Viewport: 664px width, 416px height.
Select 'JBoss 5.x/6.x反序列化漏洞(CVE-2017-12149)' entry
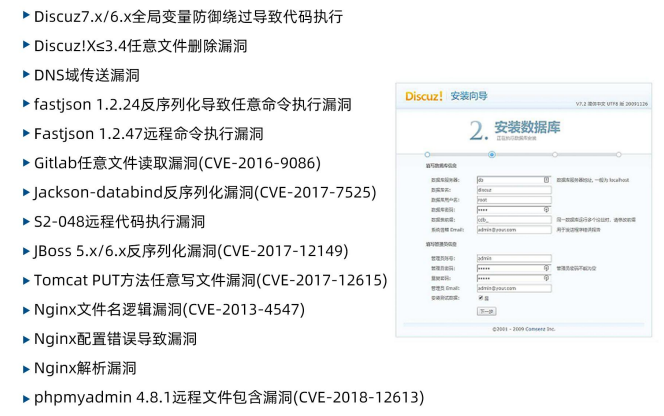tap(191, 251)
